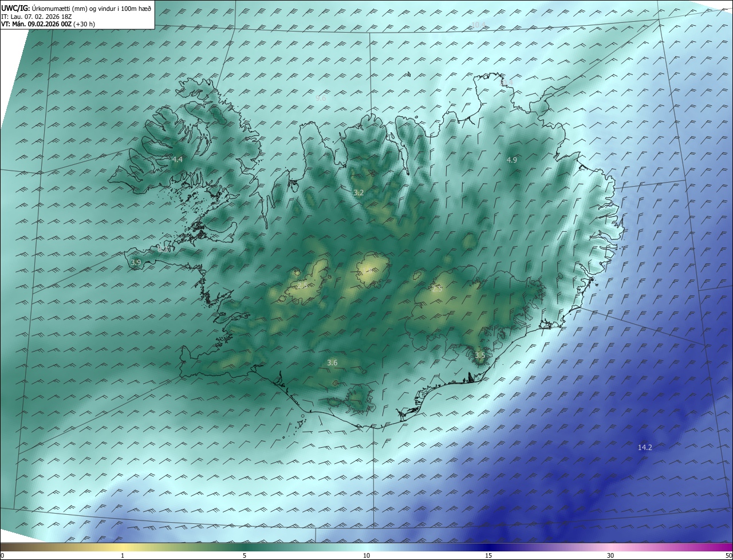The image size is (733, 560).
Task: Select the 3.5 value near the southeast coast
Action: click(480, 356)
